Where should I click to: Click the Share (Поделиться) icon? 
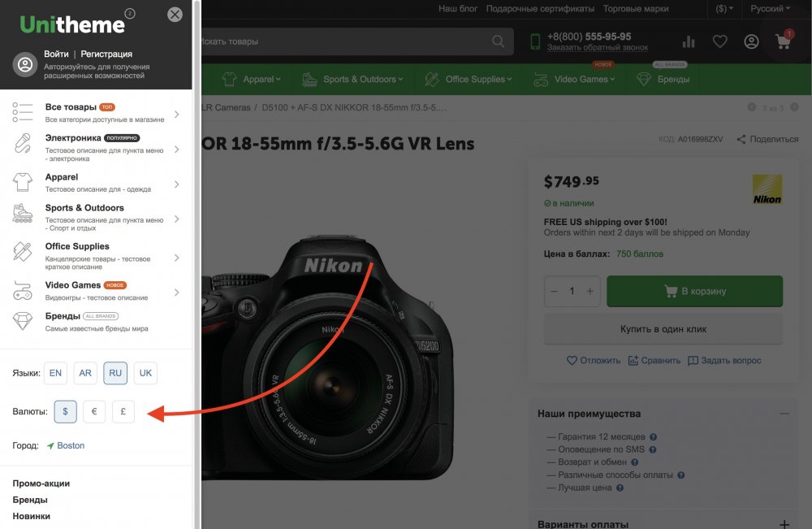point(741,140)
